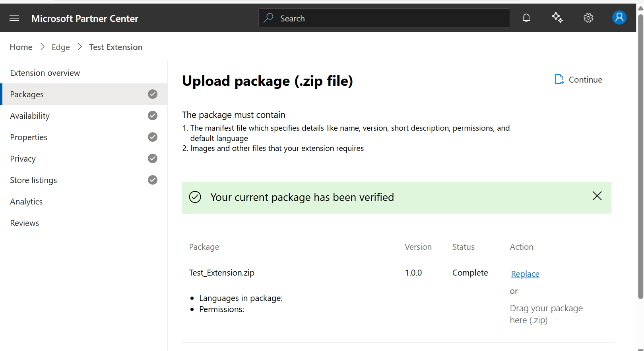This screenshot has width=644, height=351.
Task: Open the hamburger navigation menu
Action: (x=14, y=18)
